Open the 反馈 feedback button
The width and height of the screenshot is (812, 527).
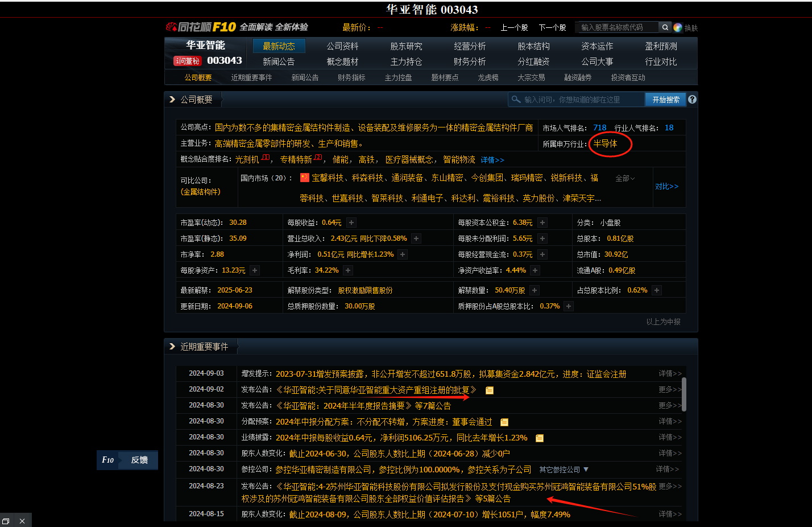[x=139, y=460]
